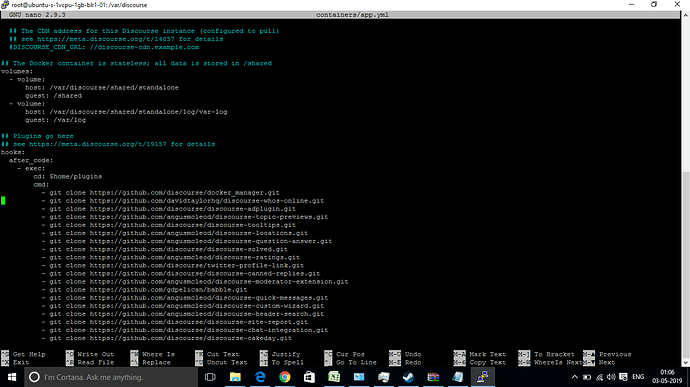Open the Windows Start menu
690x387 pixels.
tap(12, 377)
